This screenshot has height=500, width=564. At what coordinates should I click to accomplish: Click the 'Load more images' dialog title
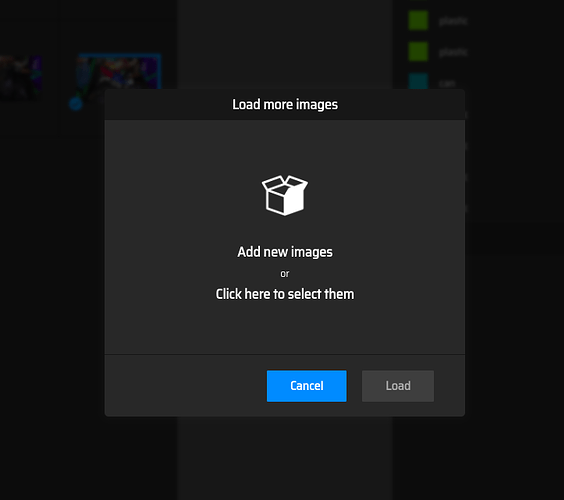285,105
